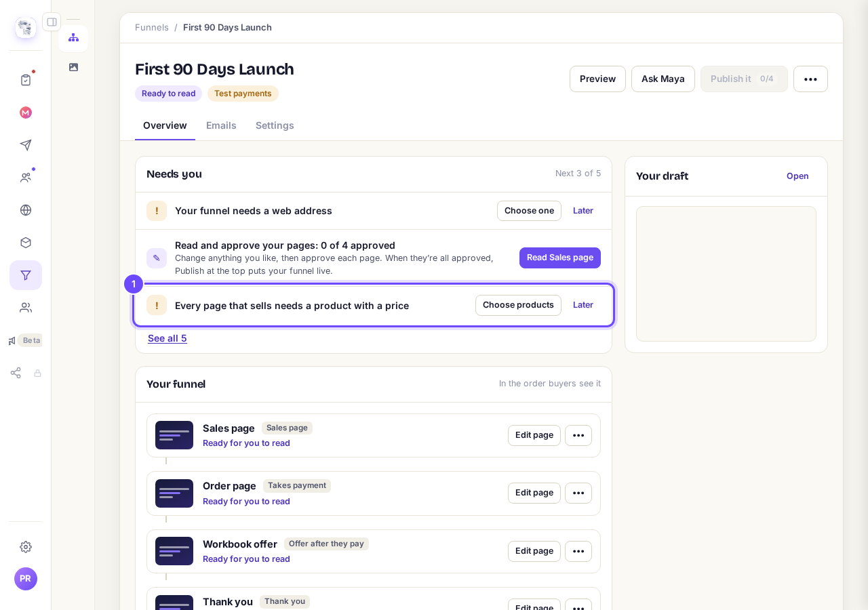Click the Read Sales page button
This screenshot has height=610, width=868.
click(x=560, y=258)
